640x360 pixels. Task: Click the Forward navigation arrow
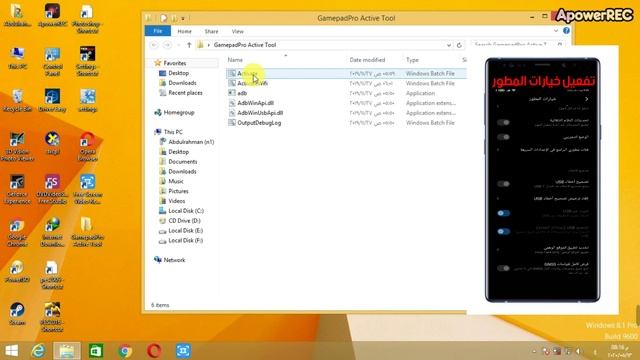point(167,45)
